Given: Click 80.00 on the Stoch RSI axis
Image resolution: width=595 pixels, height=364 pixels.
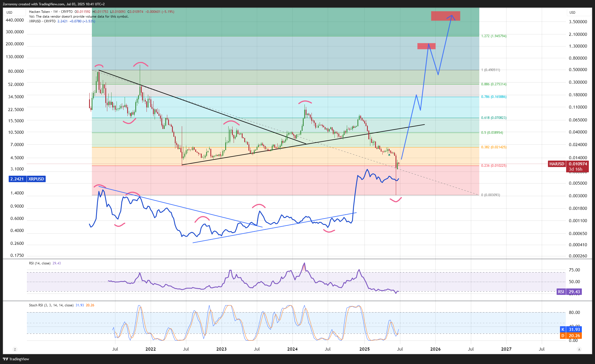Looking at the screenshot, I should (x=574, y=313).
